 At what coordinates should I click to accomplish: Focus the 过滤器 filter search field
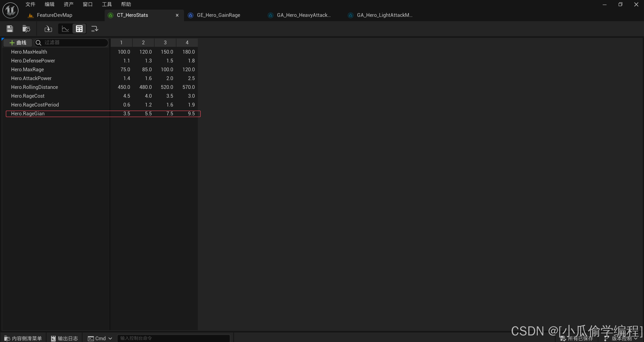(71, 43)
